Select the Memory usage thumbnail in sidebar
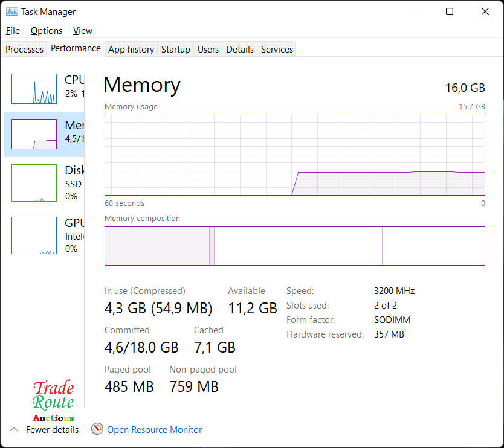 34,133
